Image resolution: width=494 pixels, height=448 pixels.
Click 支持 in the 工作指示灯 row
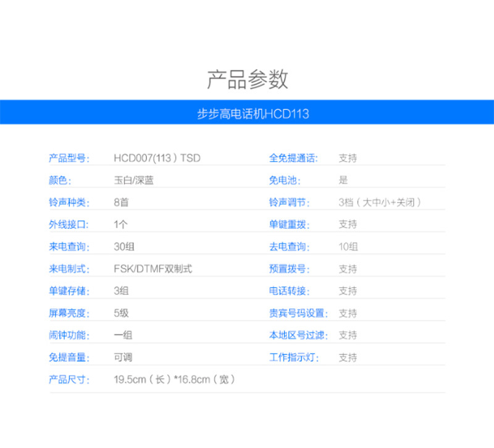348,357
